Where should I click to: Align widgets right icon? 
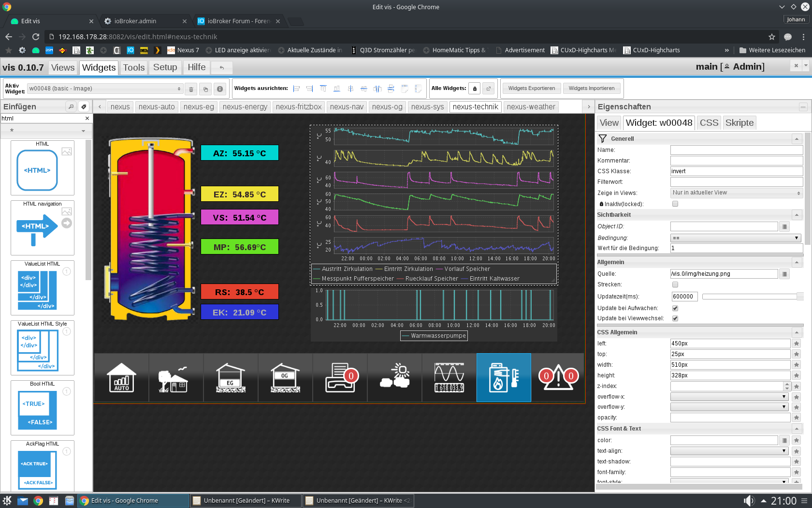click(310, 89)
